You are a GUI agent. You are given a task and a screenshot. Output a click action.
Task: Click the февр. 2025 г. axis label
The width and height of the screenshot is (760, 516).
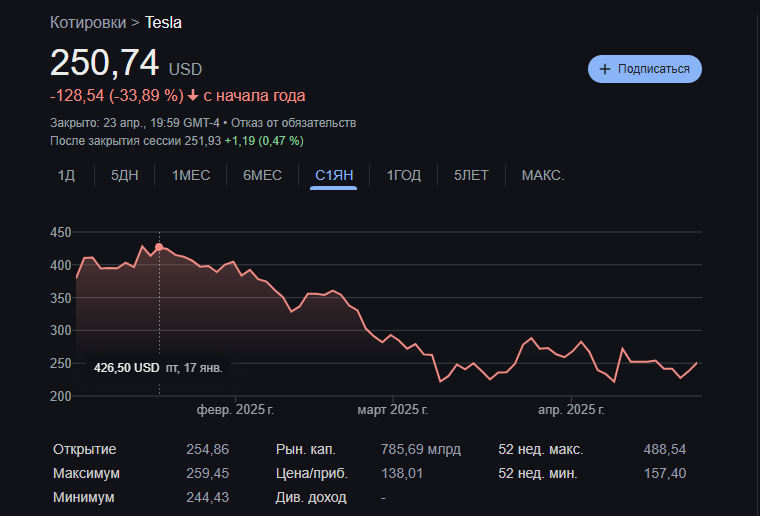pyautogui.click(x=235, y=410)
